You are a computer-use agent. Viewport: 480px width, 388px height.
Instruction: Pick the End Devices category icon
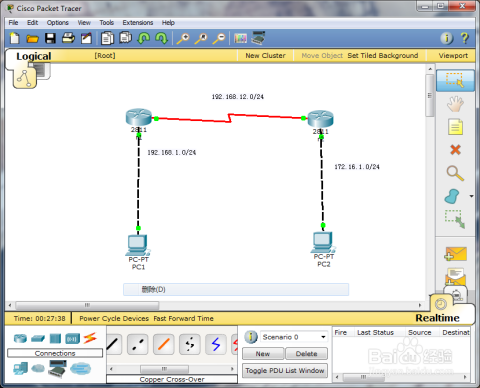tap(20, 368)
